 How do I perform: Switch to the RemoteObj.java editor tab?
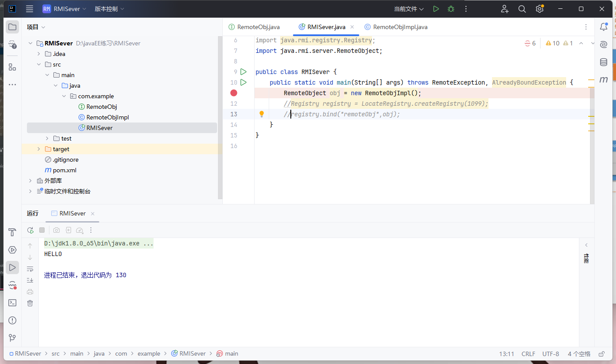pos(258,27)
